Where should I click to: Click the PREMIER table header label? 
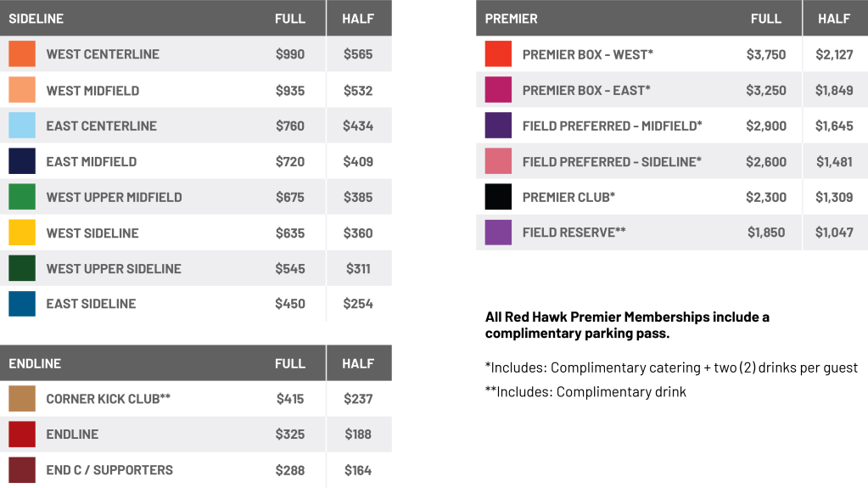click(x=511, y=19)
